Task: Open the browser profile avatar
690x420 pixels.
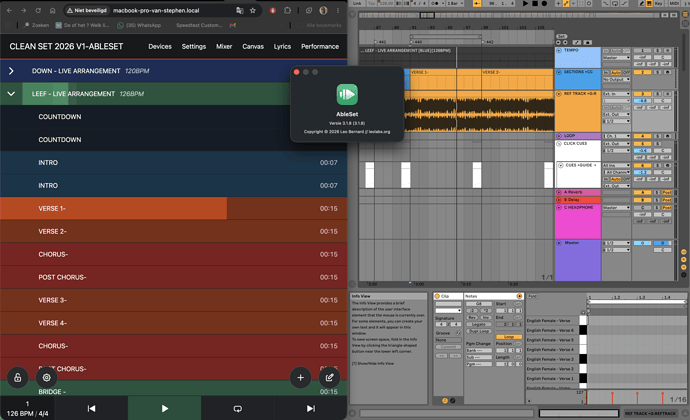Action: coord(323,10)
